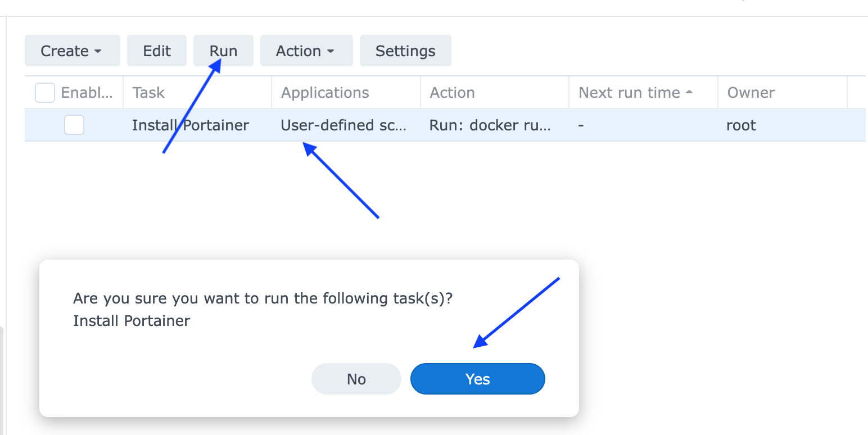868x435 pixels.
Task: Sort by the Applications column header
Action: (325, 92)
